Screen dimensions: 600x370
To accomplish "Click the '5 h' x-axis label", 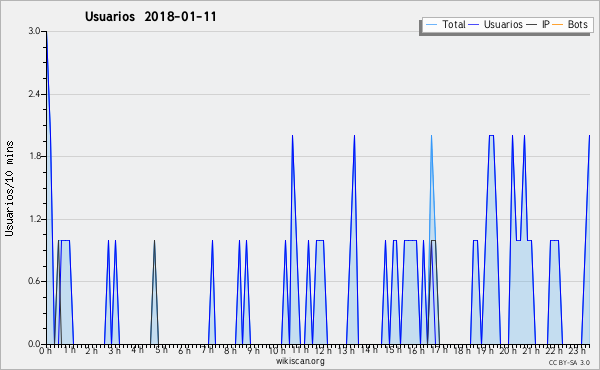I will coord(161,350).
